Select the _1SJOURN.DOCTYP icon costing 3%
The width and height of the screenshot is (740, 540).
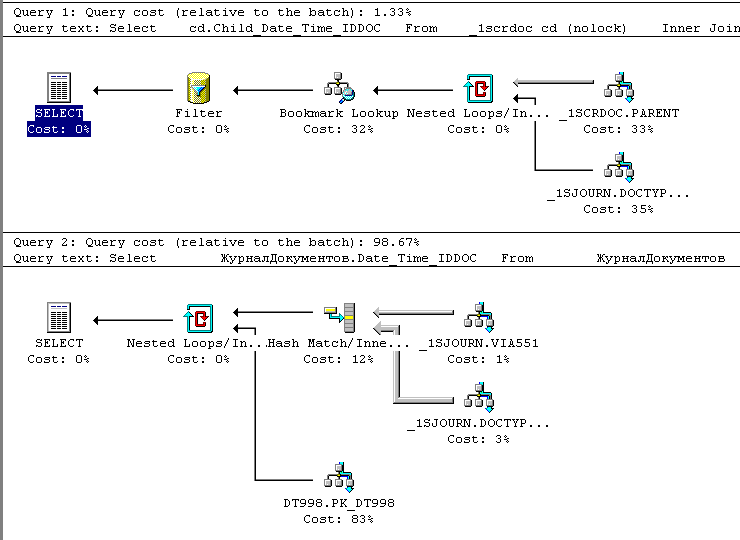point(480,399)
